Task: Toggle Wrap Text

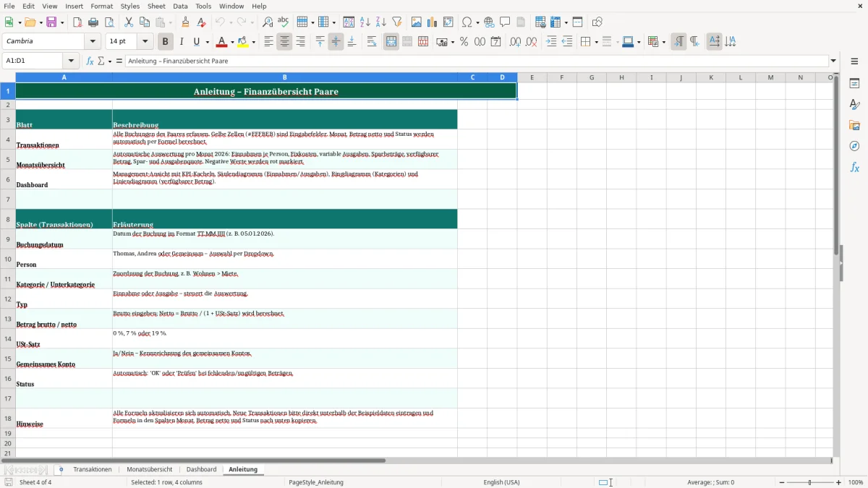Action: 372,42
